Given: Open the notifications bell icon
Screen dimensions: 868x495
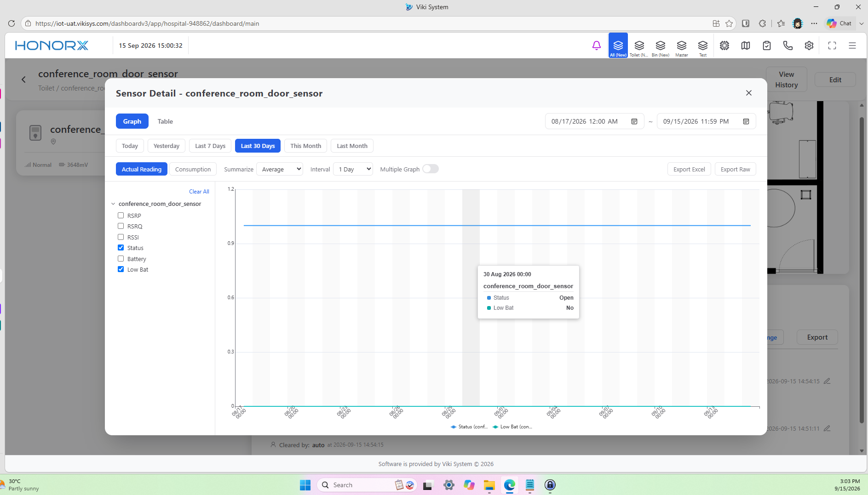Looking at the screenshot, I should 596,46.
